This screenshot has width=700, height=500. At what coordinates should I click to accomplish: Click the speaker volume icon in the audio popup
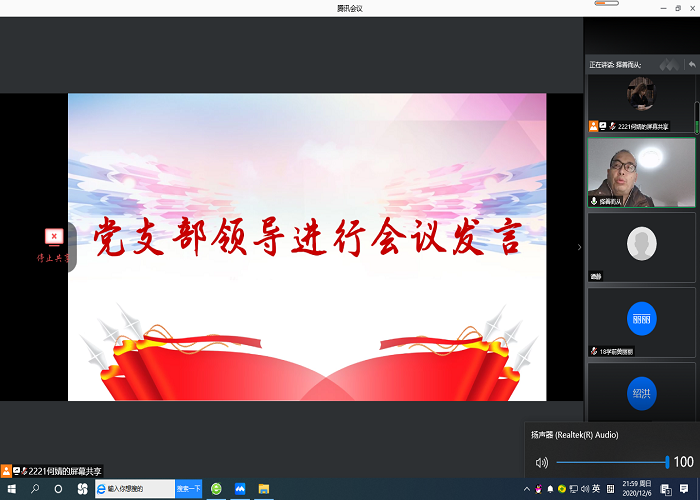pyautogui.click(x=541, y=462)
